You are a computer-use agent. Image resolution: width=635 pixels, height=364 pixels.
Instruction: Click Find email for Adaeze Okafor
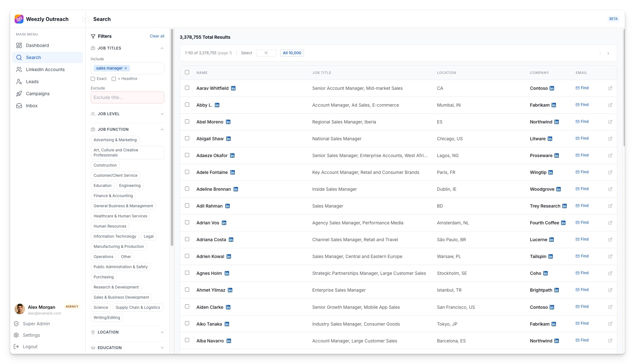[582, 155]
